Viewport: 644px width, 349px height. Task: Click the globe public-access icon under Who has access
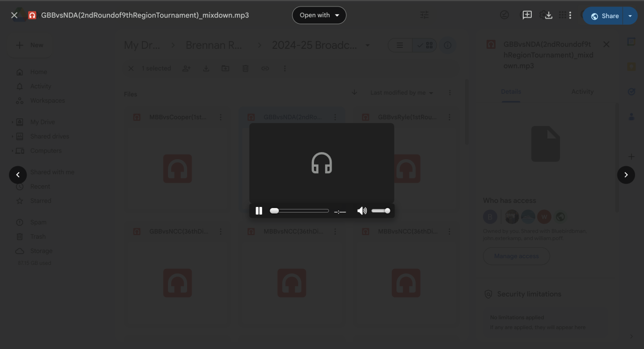(560, 217)
